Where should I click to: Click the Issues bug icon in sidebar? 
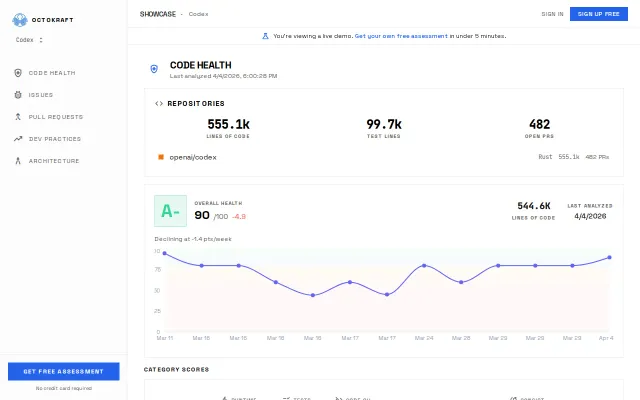pyautogui.click(x=18, y=95)
